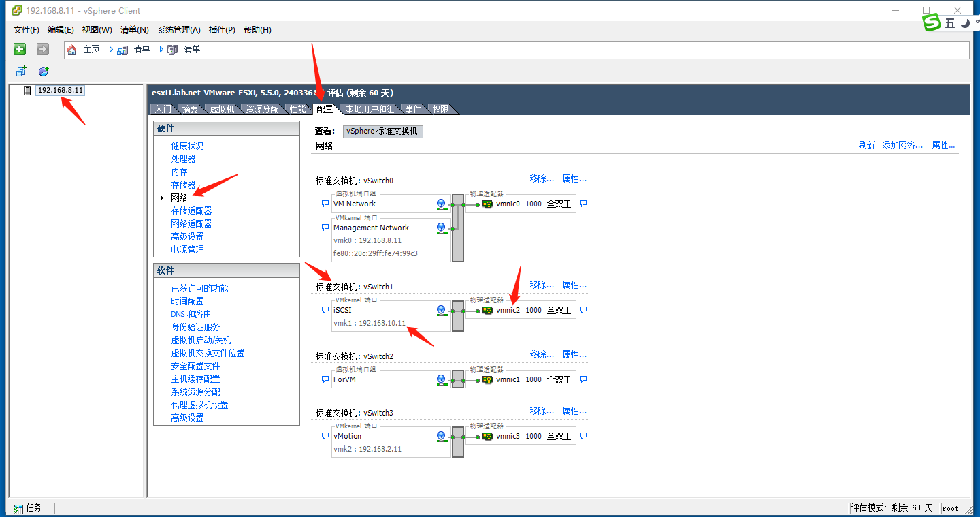The width and height of the screenshot is (980, 517).
Task: Click the new virtual machine toolbar icon
Action: tap(21, 71)
